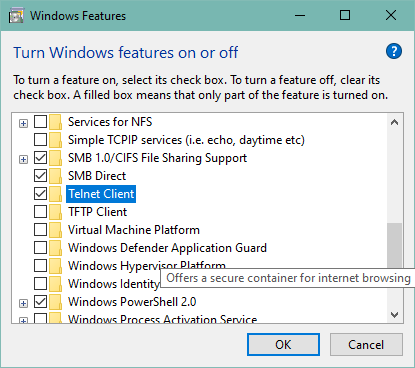Close the Windows Features dialog
Viewport: 415px width, 368px height.
point(391,15)
